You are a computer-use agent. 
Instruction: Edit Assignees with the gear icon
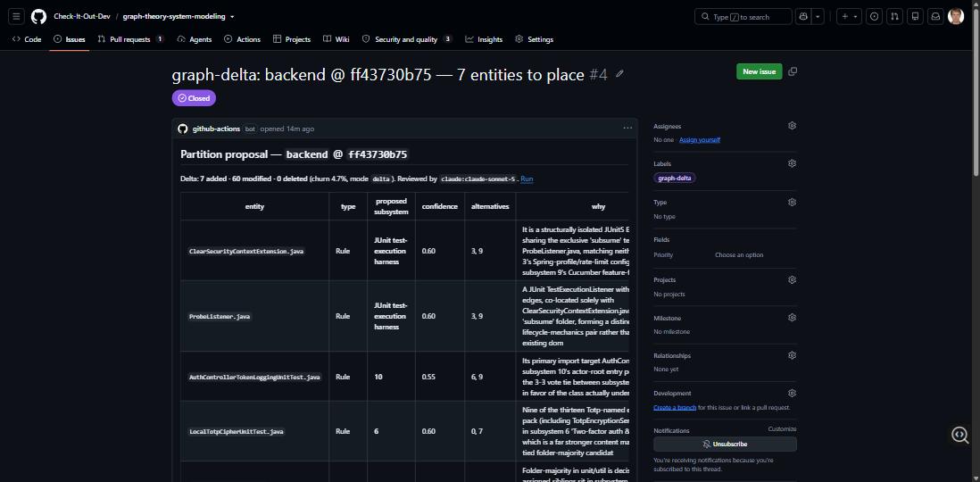click(x=792, y=126)
